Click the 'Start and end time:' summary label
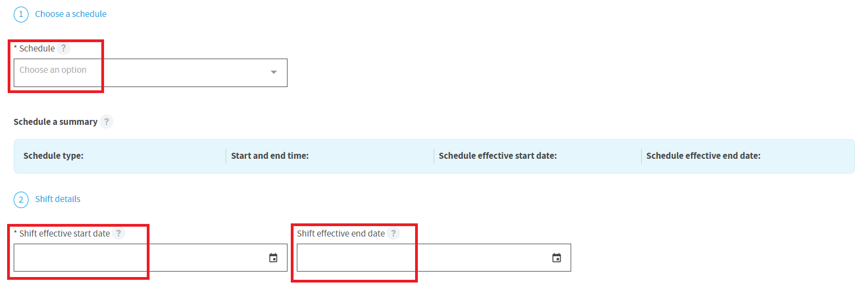868x288 pixels. tap(270, 155)
